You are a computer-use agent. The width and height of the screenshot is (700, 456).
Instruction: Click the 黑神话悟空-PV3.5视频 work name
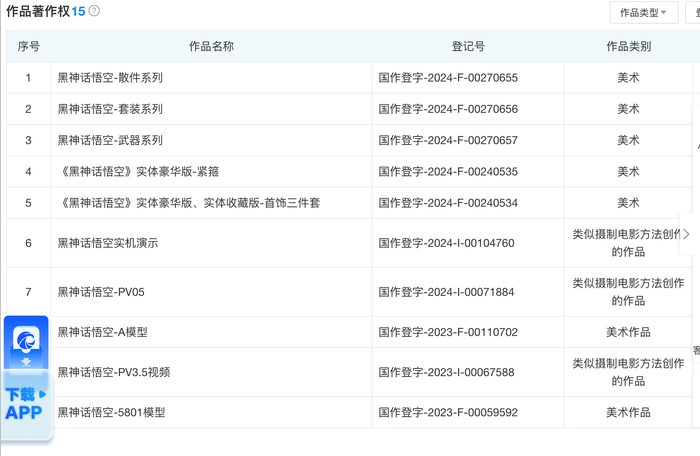114,372
